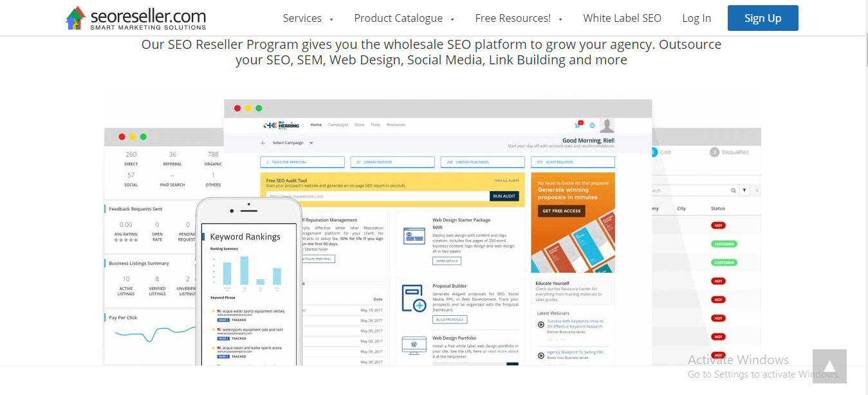868x395 pixels.
Task: Click the globe icon beside the cart
Action: (x=592, y=125)
